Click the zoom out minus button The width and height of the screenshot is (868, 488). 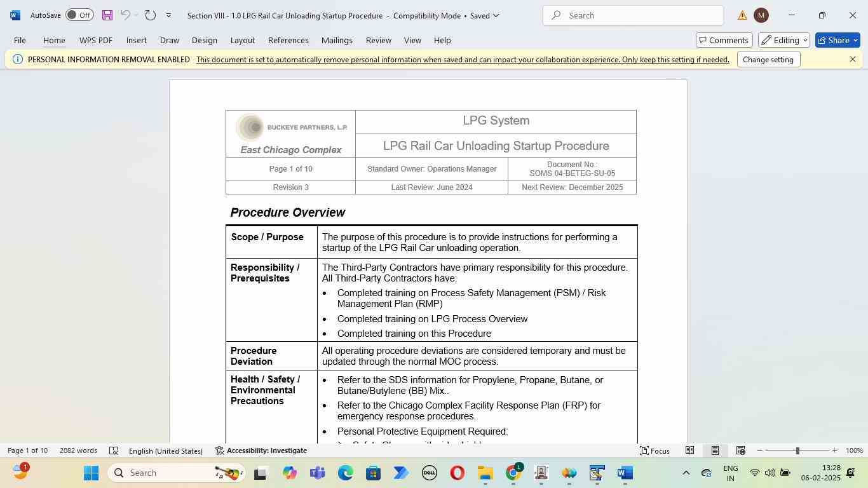point(759,451)
